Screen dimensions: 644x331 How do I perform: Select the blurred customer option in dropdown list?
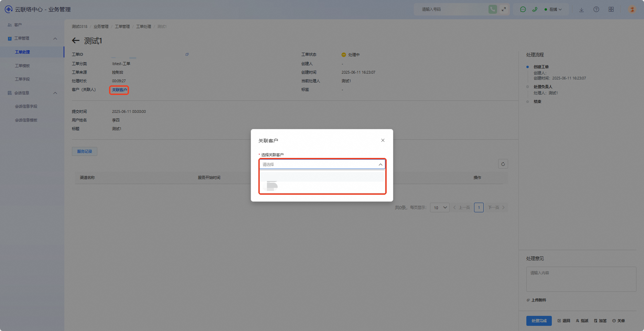pos(322,186)
